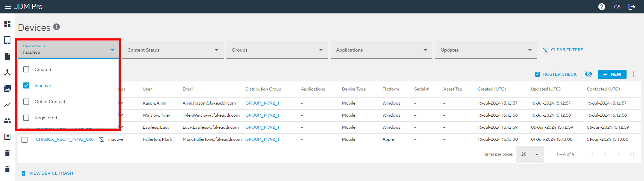Open the help question mark icon
Screen dimensions: 644x181
coord(602,7)
